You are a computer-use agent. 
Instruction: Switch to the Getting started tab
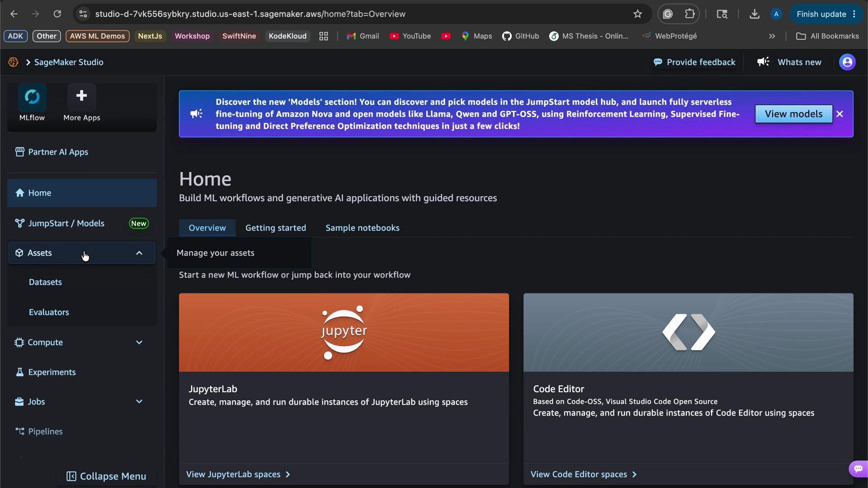pyautogui.click(x=276, y=228)
